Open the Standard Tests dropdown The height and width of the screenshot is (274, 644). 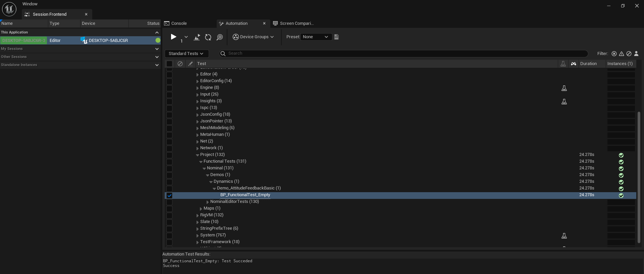[x=186, y=54]
